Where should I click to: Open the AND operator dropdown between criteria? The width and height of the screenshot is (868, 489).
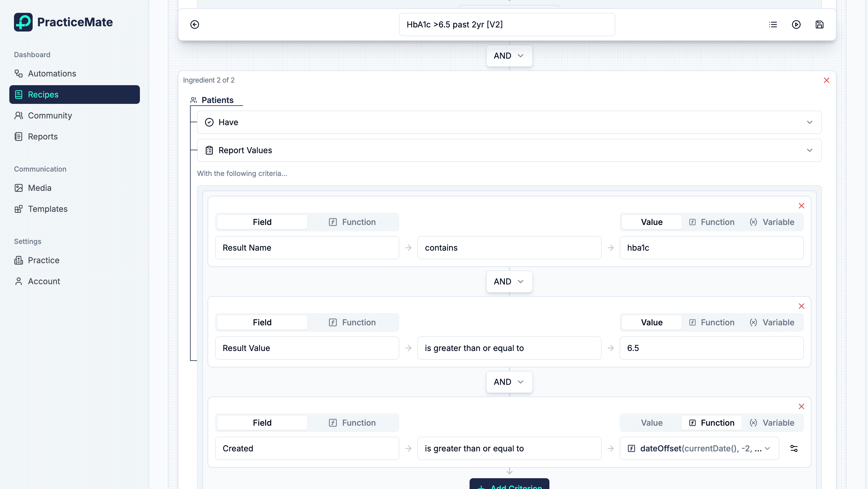[x=509, y=282]
